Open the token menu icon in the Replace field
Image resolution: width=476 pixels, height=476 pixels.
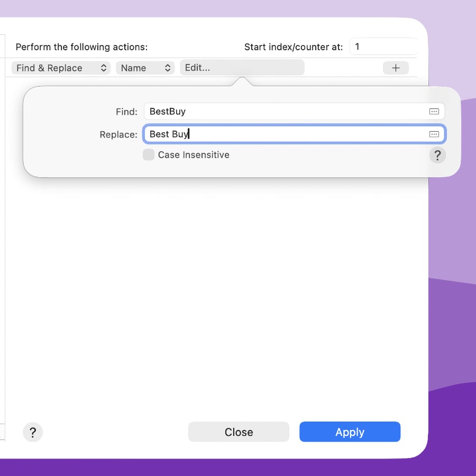click(x=434, y=134)
